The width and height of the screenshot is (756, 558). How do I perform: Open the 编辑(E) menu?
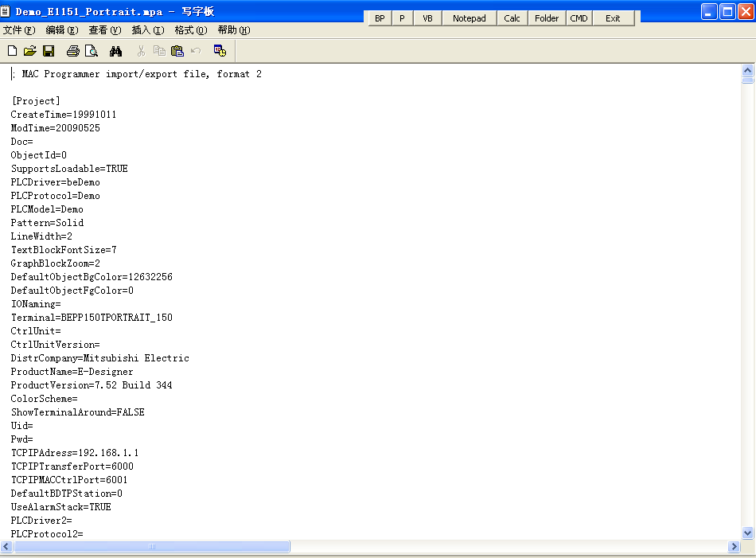point(62,30)
